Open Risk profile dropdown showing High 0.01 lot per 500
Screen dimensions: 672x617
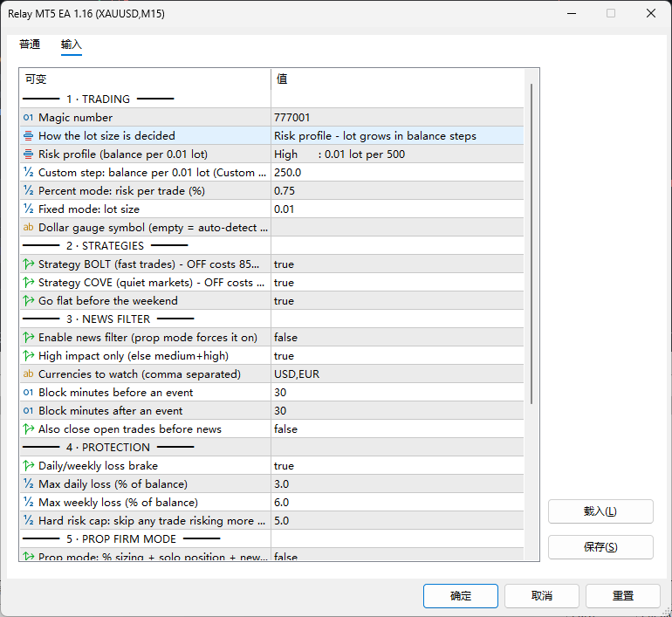[397, 154]
